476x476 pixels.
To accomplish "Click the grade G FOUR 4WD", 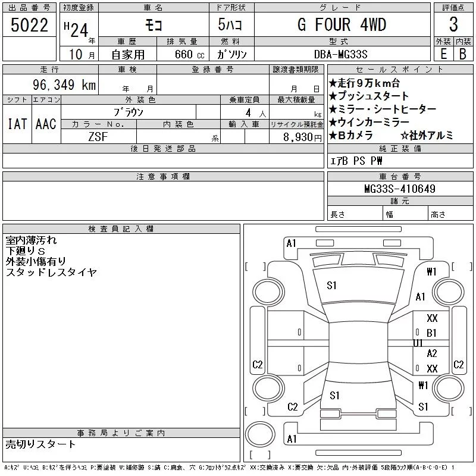I will tap(342, 24).
